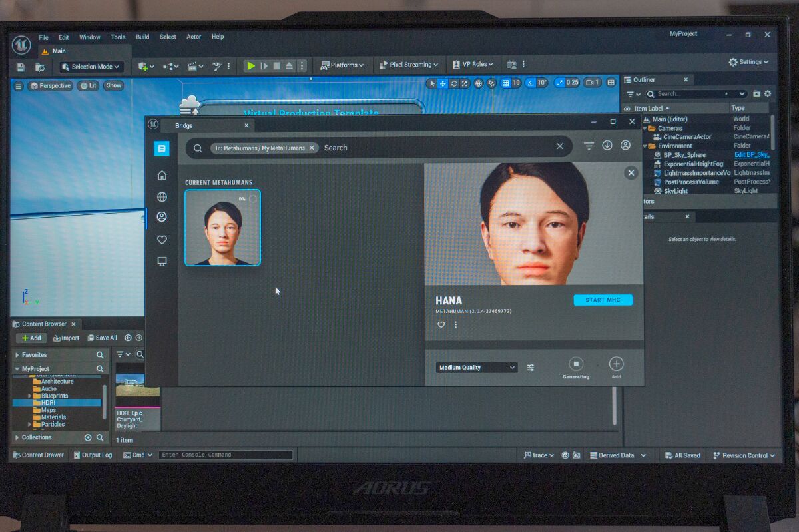
Task: Open the File menu
Action: click(43, 37)
